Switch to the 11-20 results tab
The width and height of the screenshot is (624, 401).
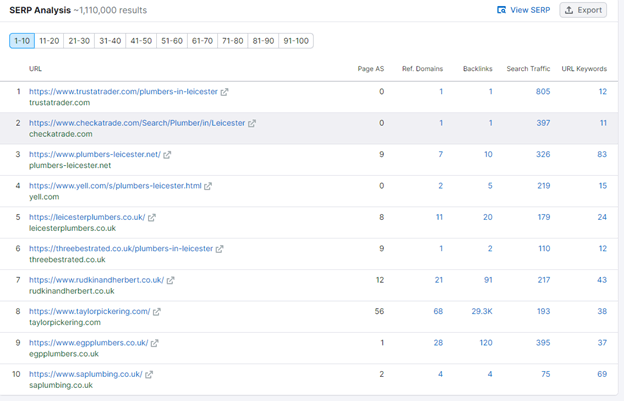[x=49, y=41]
